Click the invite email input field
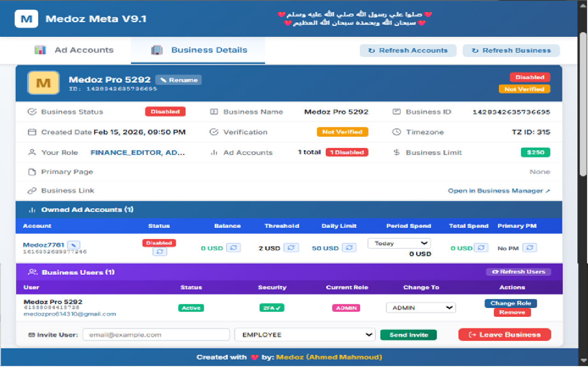This screenshot has width=588, height=368. click(156, 335)
